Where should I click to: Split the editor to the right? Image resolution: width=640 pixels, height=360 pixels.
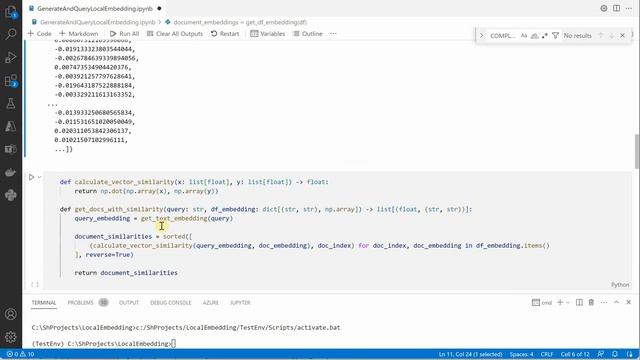pyautogui.click(x=616, y=8)
